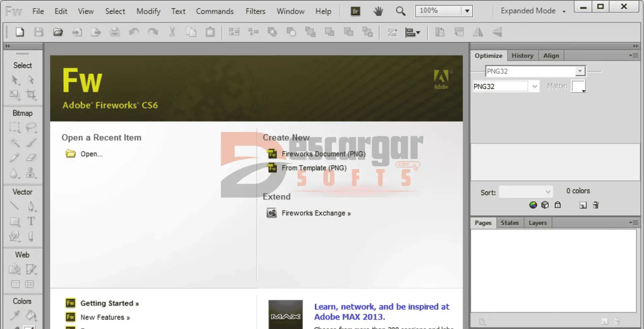Click the Paste clipboard toolbar icon
Image resolution: width=644 pixels, height=329 pixels.
point(210,32)
